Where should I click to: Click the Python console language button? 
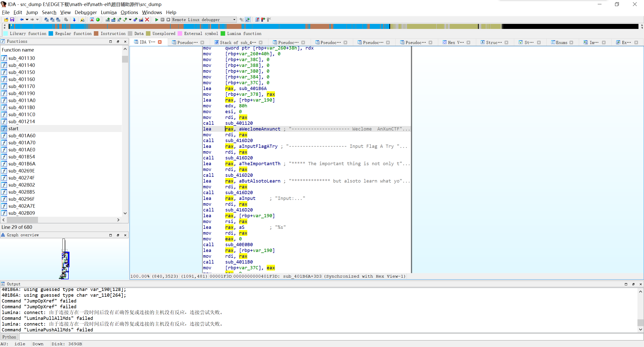click(x=9, y=337)
